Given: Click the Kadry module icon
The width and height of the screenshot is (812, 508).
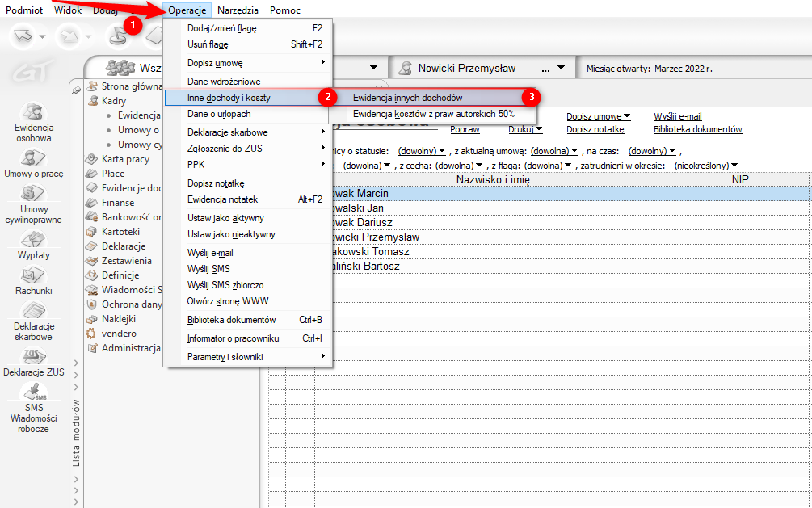Looking at the screenshot, I should (x=93, y=100).
